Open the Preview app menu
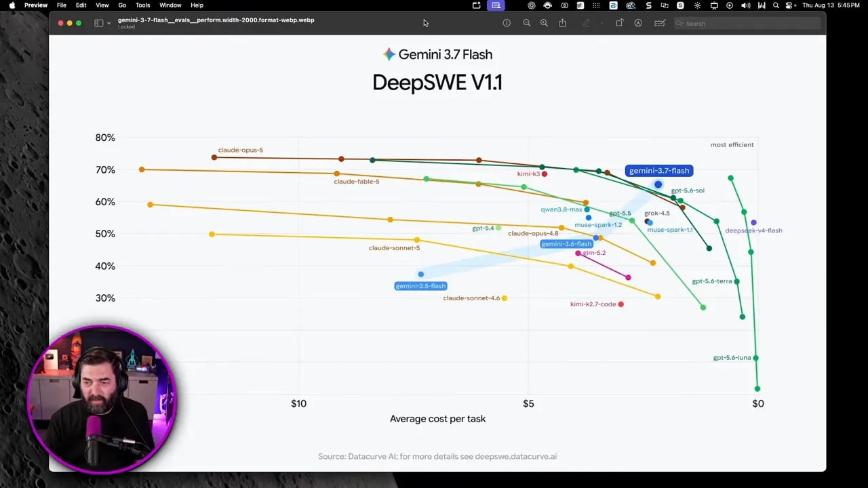Viewport: 868px width, 488px height. [x=36, y=5]
